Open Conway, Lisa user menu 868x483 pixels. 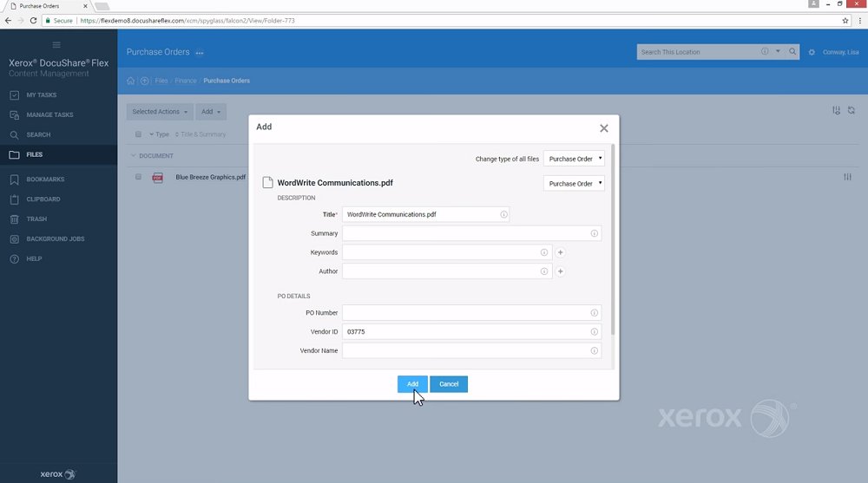pos(841,52)
